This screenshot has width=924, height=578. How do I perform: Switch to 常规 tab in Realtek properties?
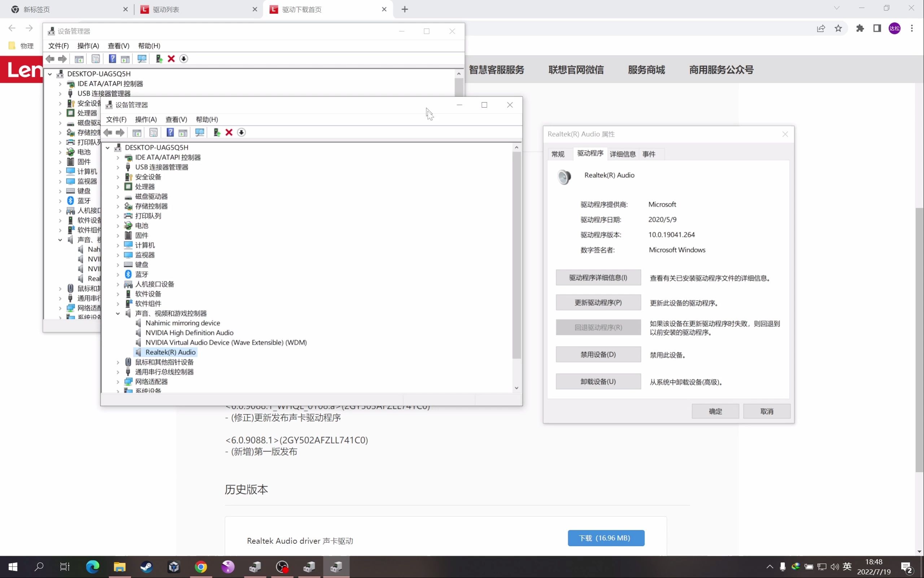pyautogui.click(x=558, y=154)
